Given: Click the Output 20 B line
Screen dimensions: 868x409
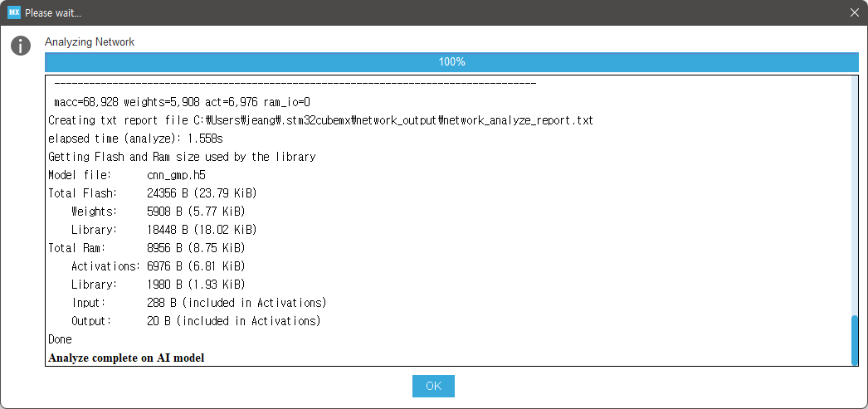Looking at the screenshot, I should [x=196, y=320].
